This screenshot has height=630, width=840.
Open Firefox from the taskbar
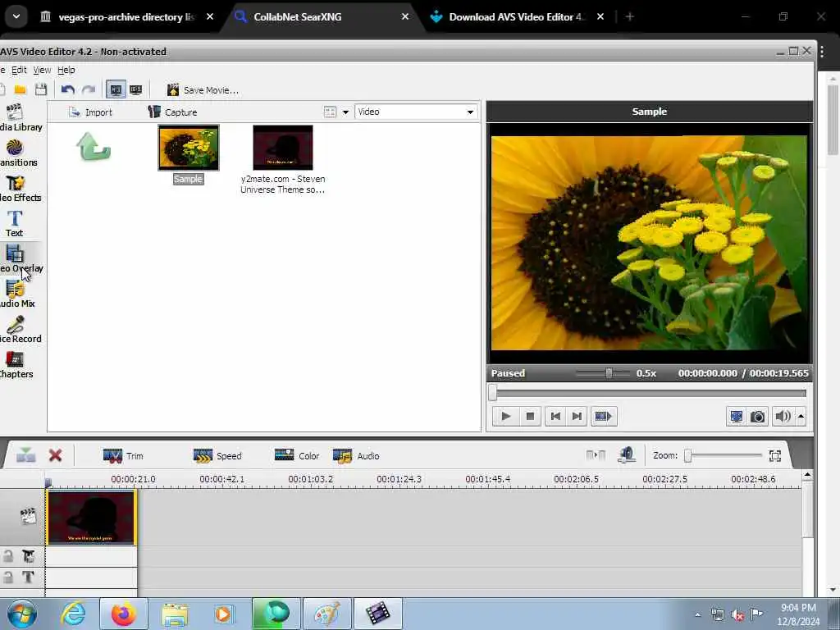click(124, 614)
